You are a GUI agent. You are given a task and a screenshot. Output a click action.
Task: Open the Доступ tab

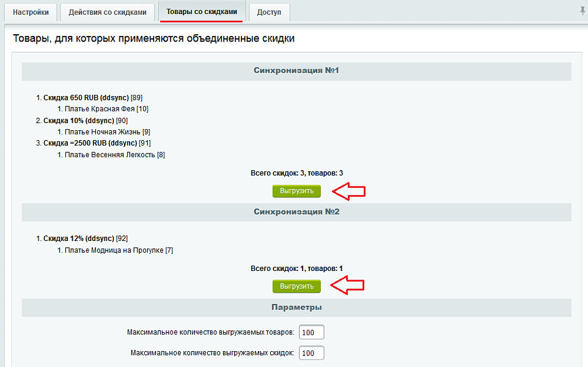pyautogui.click(x=269, y=12)
